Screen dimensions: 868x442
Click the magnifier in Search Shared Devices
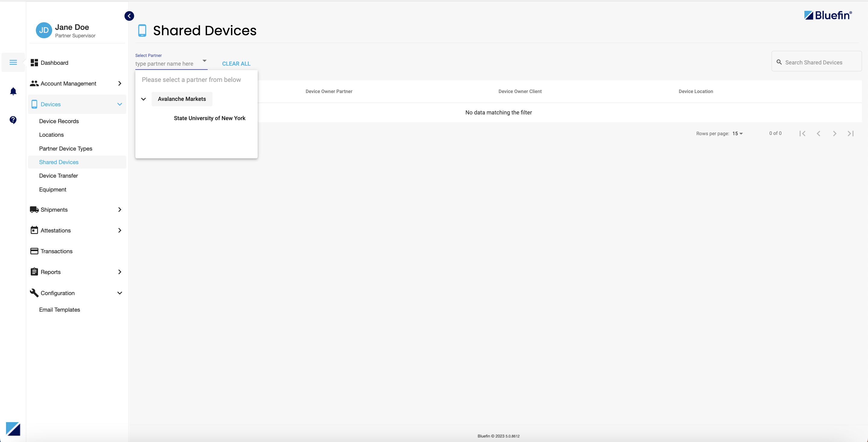tap(779, 62)
